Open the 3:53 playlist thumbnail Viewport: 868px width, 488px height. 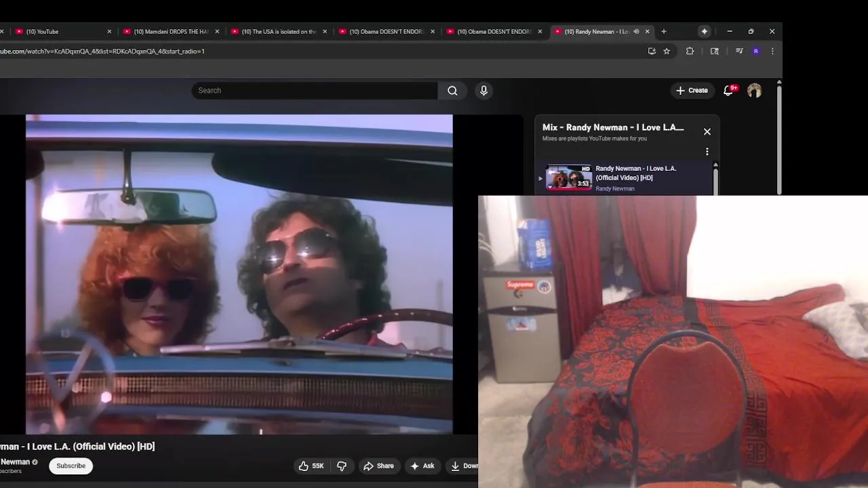point(569,178)
